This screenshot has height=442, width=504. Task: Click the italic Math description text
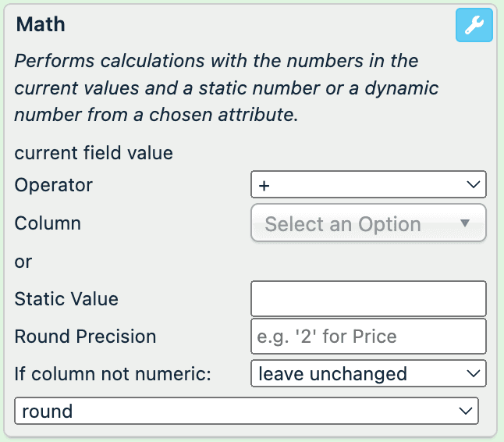point(226,87)
